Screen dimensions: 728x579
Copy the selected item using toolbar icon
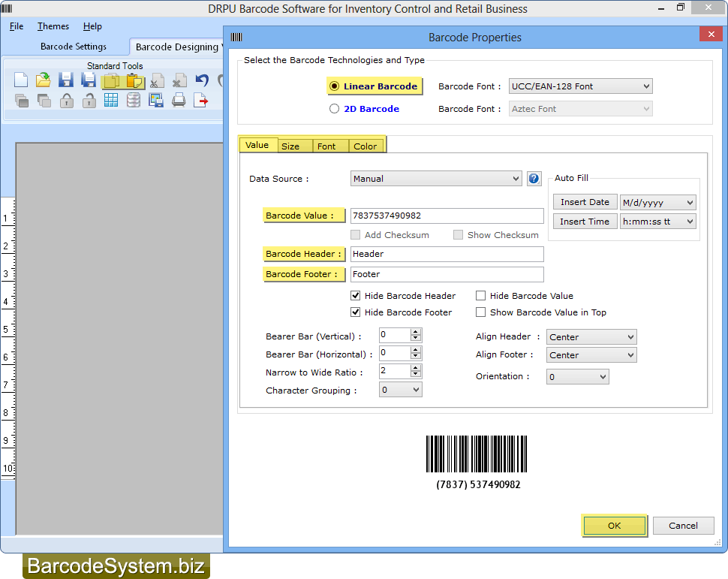111,81
